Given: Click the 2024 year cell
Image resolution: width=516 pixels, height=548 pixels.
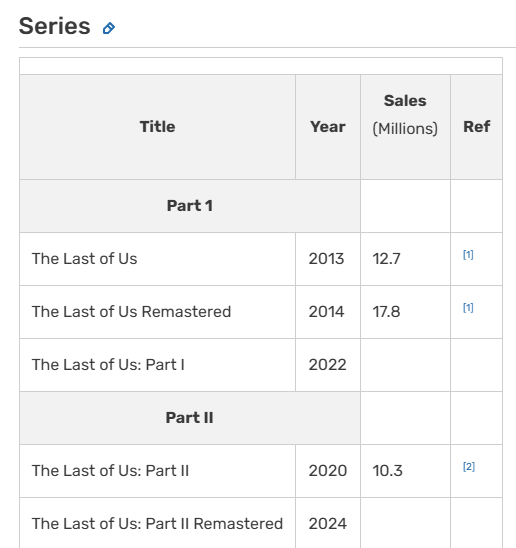Looking at the screenshot, I should 328,524.
